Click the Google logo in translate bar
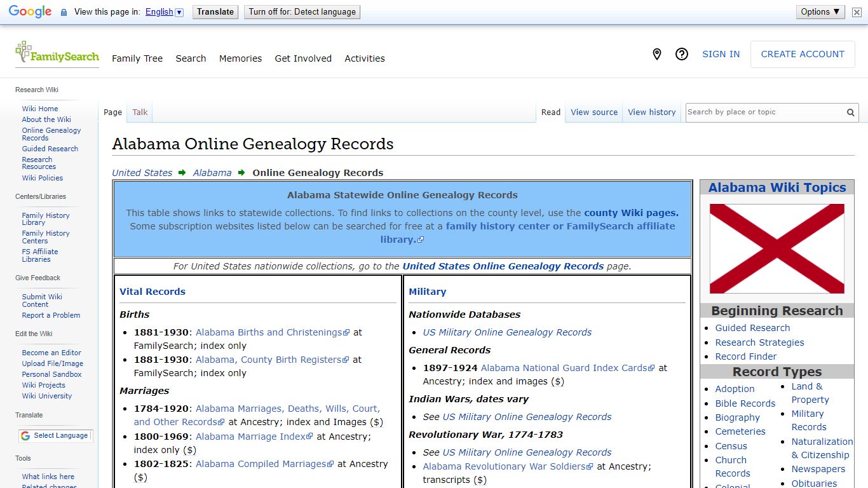 (30, 12)
